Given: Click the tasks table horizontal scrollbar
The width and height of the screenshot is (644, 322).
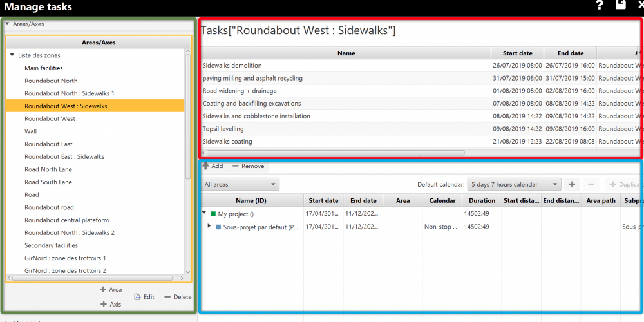Looking at the screenshot, I should 335,153.
